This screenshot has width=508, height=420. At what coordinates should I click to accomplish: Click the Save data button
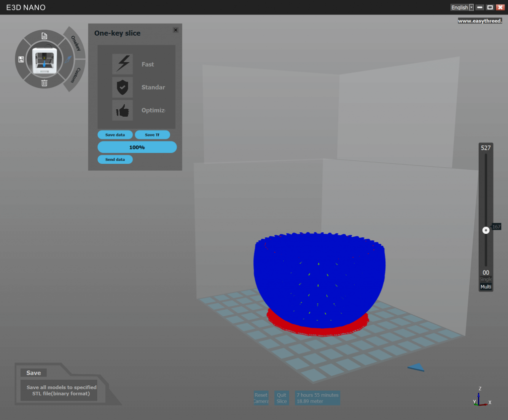[x=115, y=135]
